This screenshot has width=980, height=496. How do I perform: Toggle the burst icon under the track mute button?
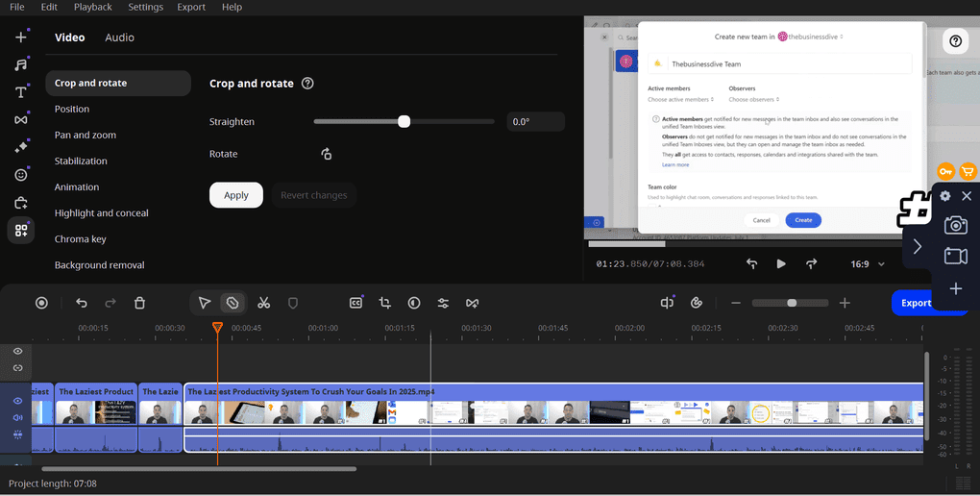point(17,434)
